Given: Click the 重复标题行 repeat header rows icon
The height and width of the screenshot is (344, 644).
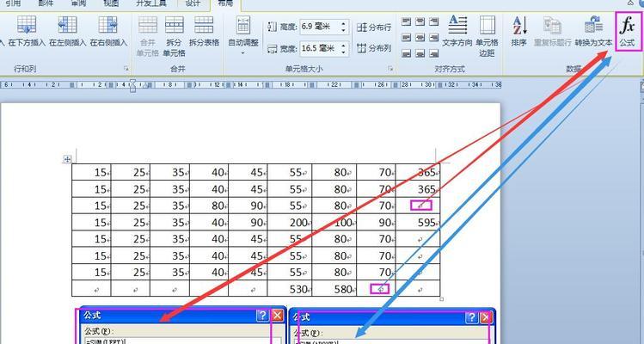Looking at the screenshot, I should [552, 31].
